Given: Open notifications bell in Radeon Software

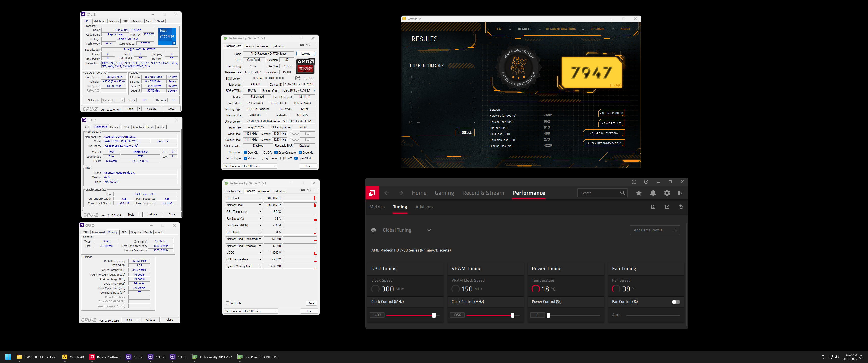Looking at the screenshot, I should [x=653, y=193].
